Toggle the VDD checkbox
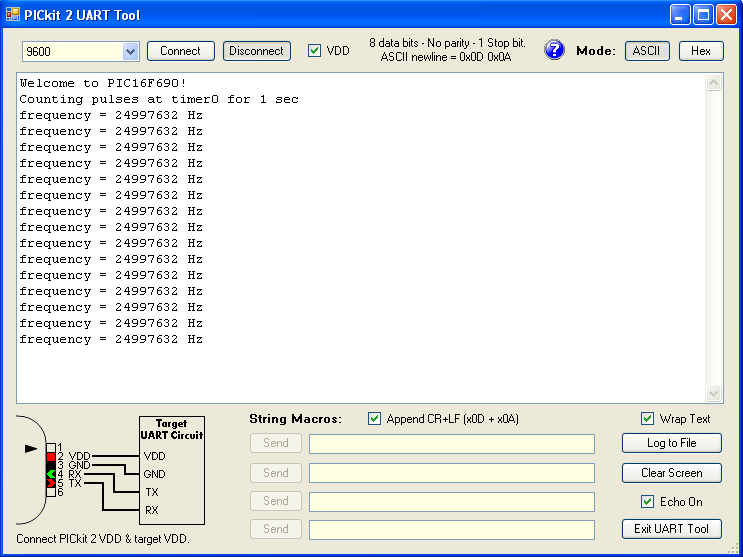743x557 pixels. click(x=314, y=51)
